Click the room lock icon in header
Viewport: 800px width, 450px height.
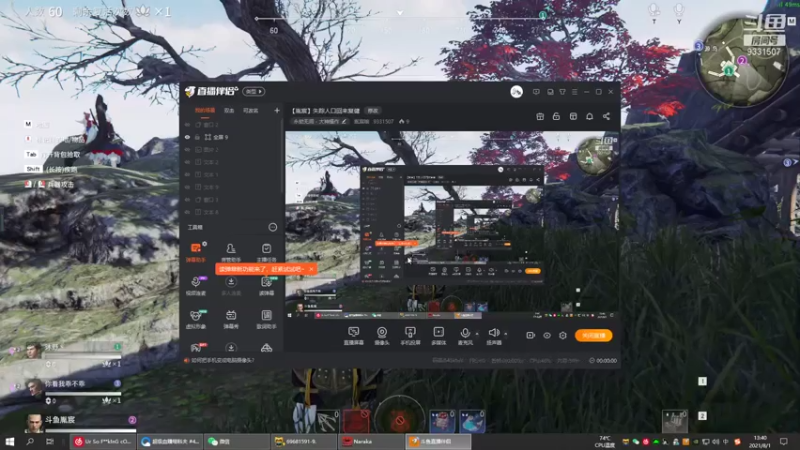point(556,116)
